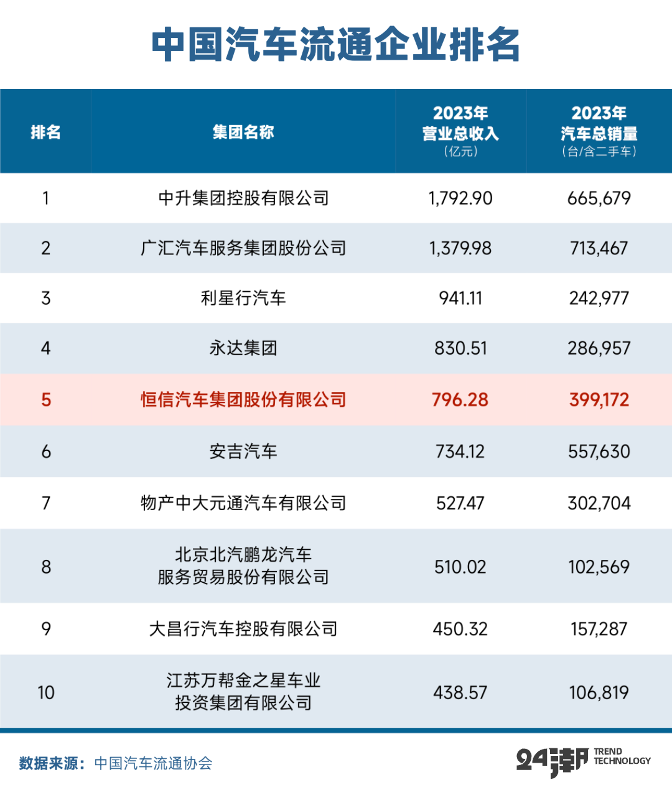
Task: Click rank number 3
Action: point(46,298)
